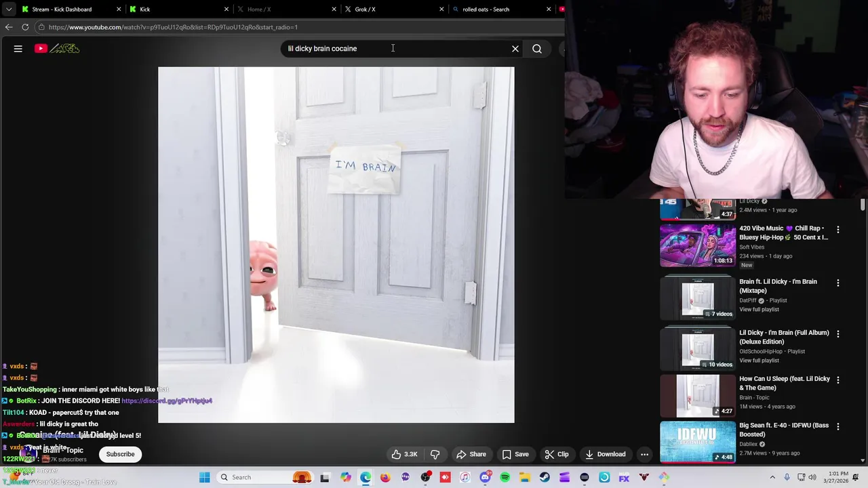Open options for Big Sean IDFWU video
The height and width of the screenshot is (488, 868).
click(838, 426)
